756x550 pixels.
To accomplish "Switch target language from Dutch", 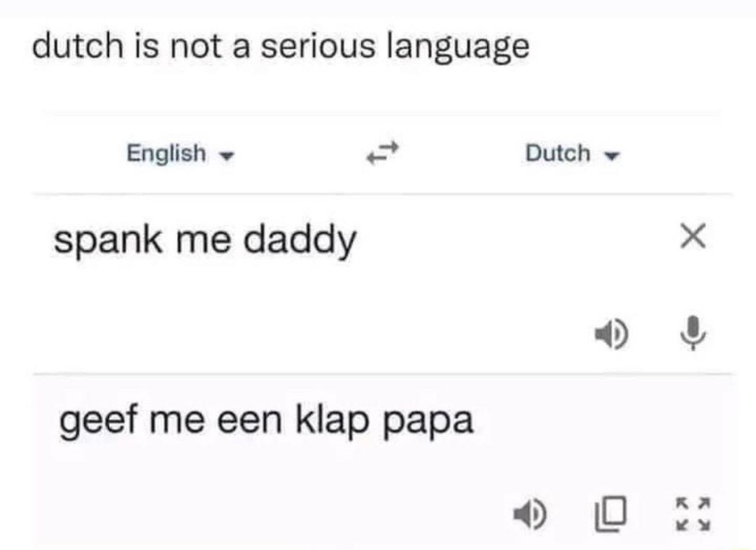I will [571, 153].
